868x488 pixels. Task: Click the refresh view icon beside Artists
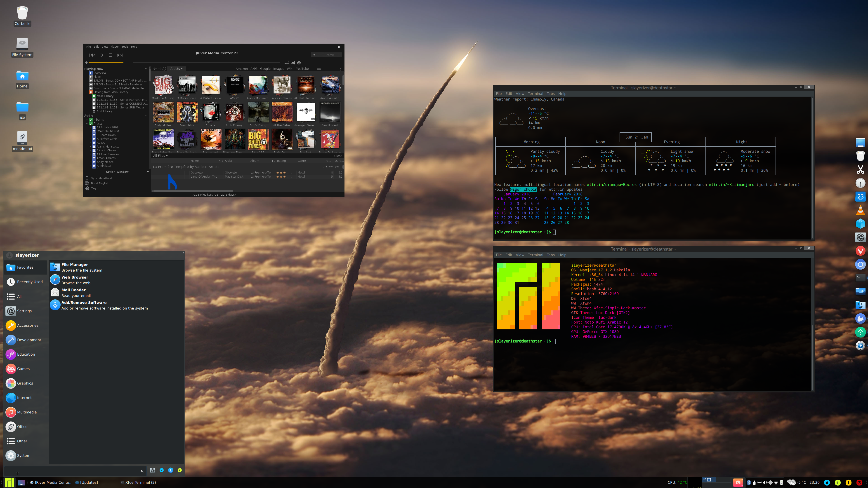pyautogui.click(x=164, y=69)
